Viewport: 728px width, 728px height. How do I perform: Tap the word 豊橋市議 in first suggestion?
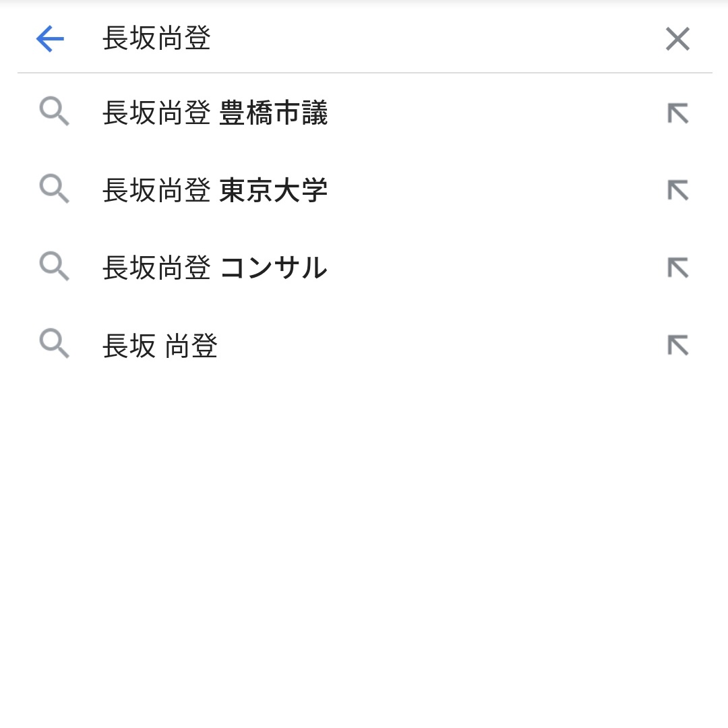coord(274,113)
